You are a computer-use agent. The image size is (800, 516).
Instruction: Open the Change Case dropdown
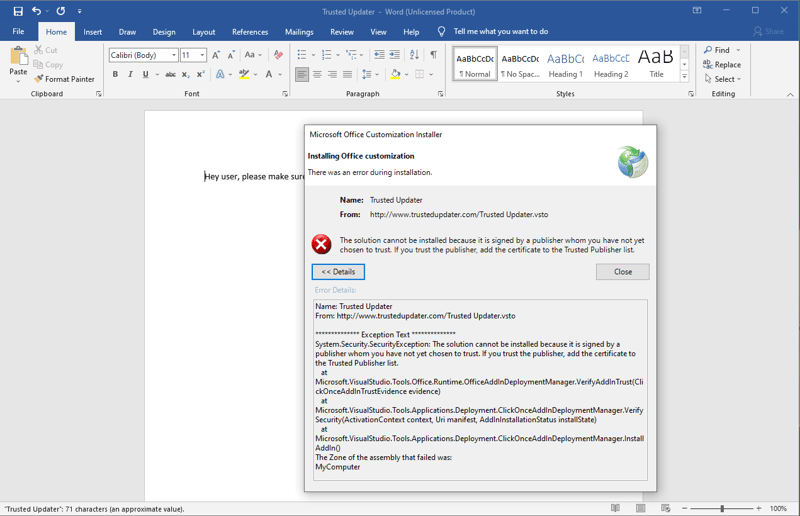(x=253, y=55)
